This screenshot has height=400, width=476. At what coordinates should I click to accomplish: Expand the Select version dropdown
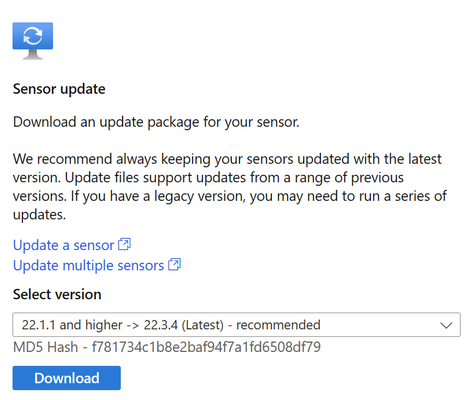click(236, 325)
